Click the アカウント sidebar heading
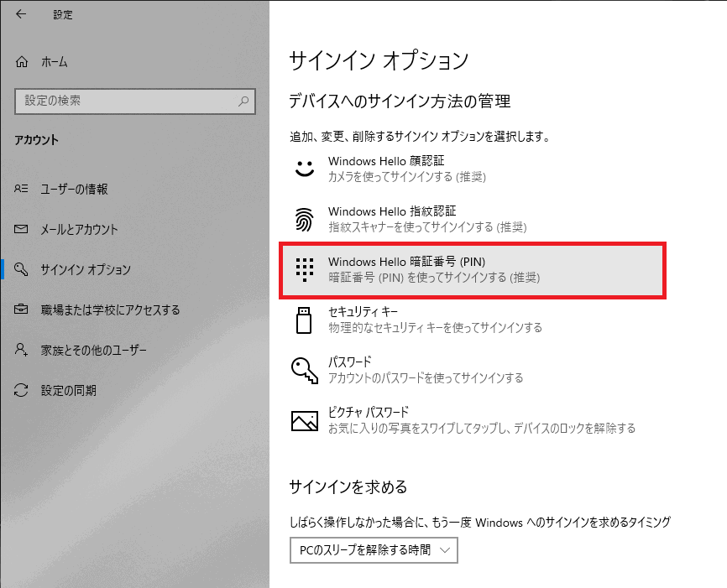The image size is (727, 588). click(37, 140)
